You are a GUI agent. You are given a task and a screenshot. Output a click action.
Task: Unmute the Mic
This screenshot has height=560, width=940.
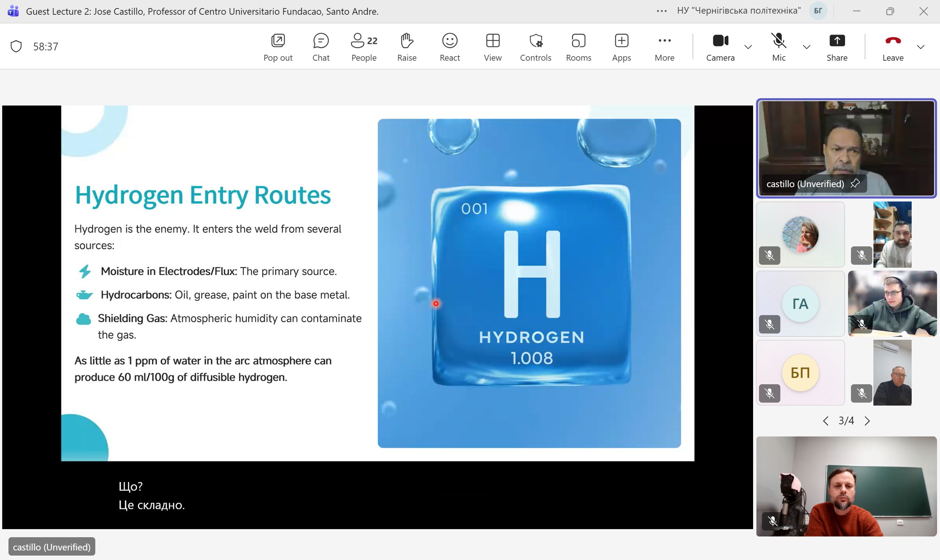click(x=778, y=47)
